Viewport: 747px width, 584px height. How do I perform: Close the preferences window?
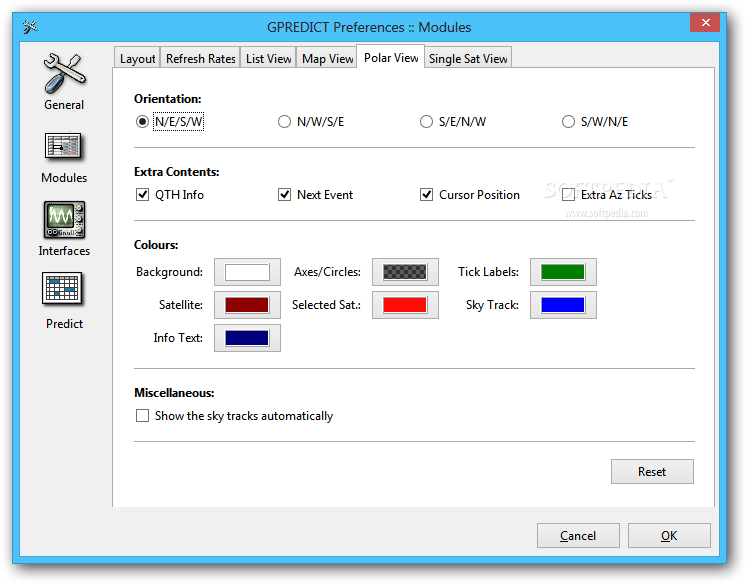[706, 22]
